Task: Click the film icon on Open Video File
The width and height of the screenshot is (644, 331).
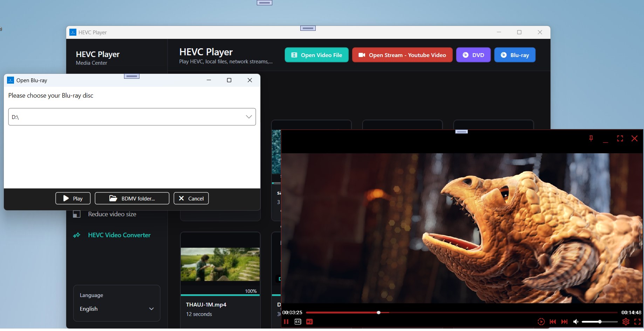Action: [294, 55]
